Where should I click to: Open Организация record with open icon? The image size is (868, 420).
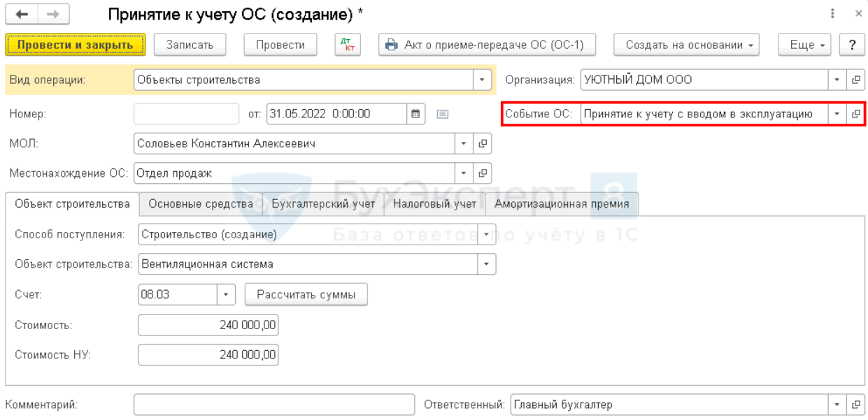(855, 80)
